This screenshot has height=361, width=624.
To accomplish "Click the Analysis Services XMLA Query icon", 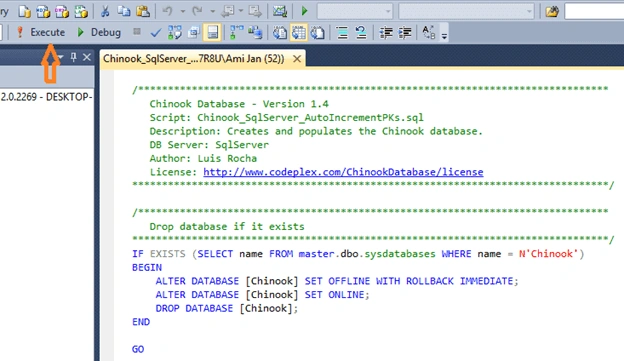I will pyautogui.click(x=81, y=12).
